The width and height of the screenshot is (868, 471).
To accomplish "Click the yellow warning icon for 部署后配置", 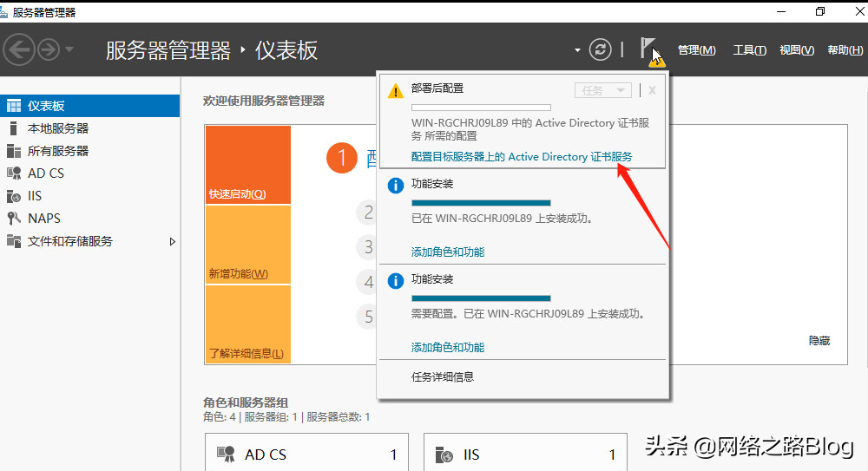I will [395, 91].
